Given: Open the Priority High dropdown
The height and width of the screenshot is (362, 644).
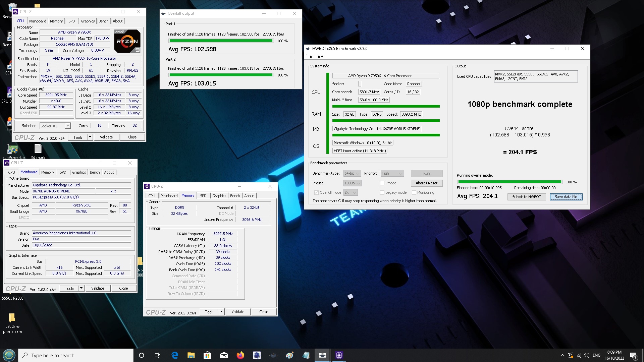Looking at the screenshot, I should (392, 173).
